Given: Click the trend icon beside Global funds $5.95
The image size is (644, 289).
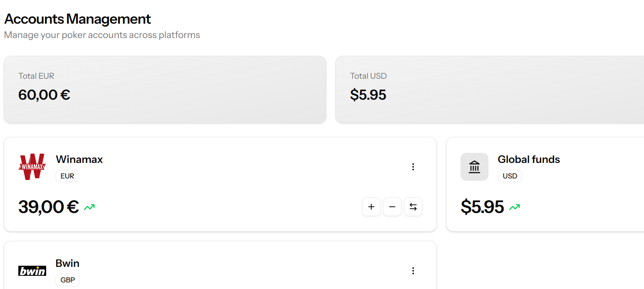Looking at the screenshot, I should click(515, 207).
